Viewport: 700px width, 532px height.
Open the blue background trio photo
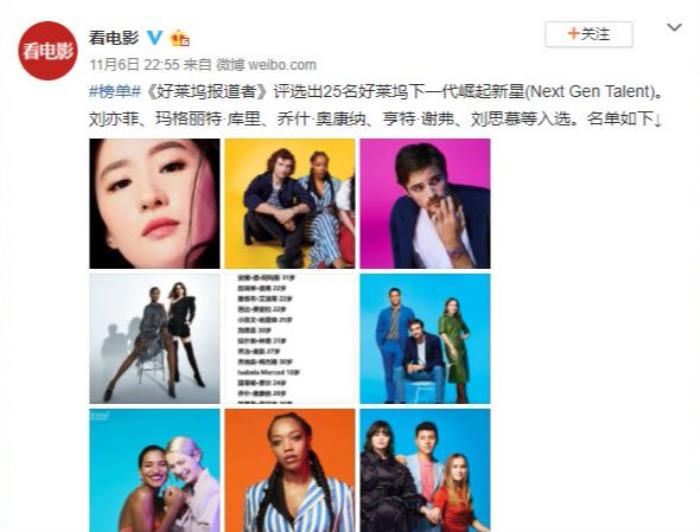tap(425, 339)
